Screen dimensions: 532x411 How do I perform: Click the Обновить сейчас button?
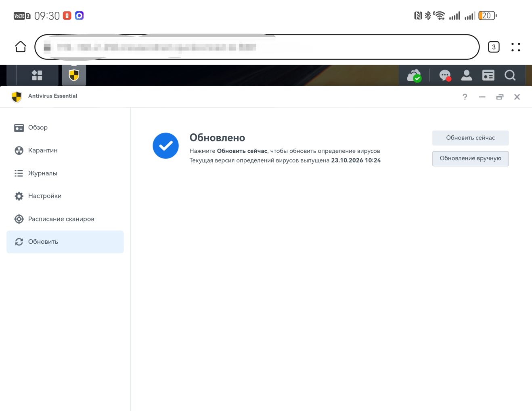[x=470, y=138]
